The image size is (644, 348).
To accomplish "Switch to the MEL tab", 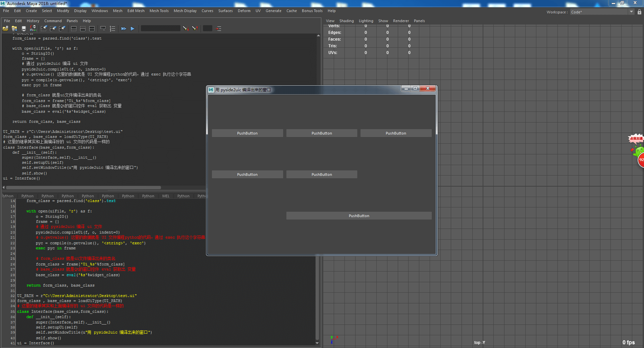I will click(166, 196).
